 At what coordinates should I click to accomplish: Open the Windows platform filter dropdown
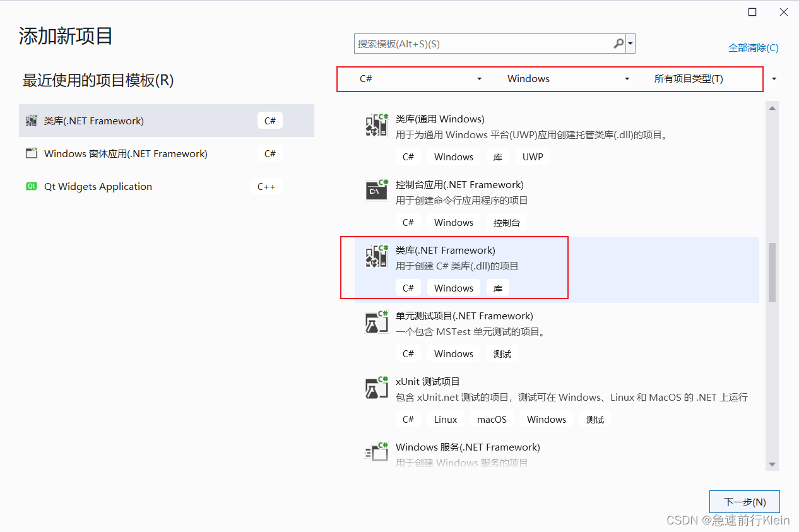coord(568,79)
